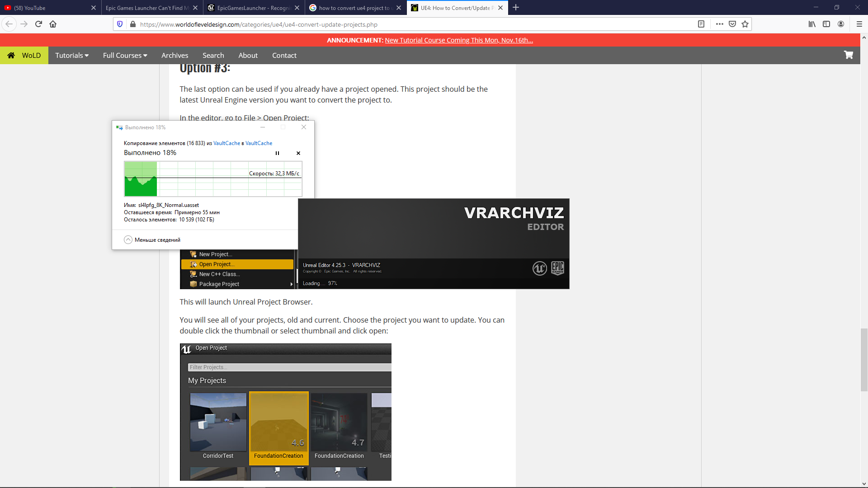The image size is (868, 488).
Task: Click the WoLD home icon
Action: pyautogui.click(x=11, y=55)
